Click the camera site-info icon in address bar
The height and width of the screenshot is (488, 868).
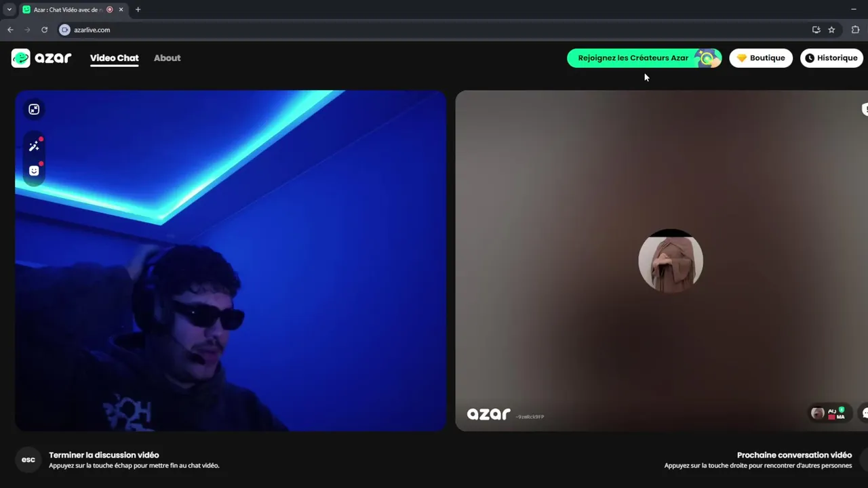(64, 30)
